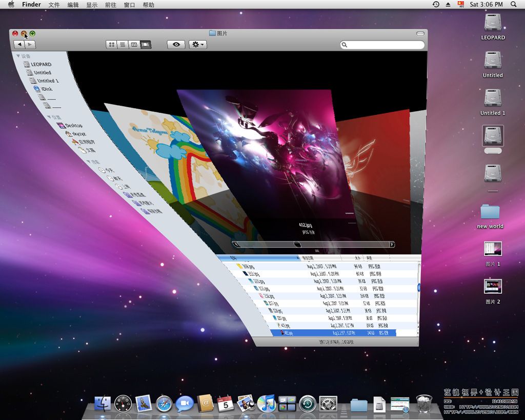525x420 pixels.
Task: Open the 文件 menu
Action: [54, 5]
